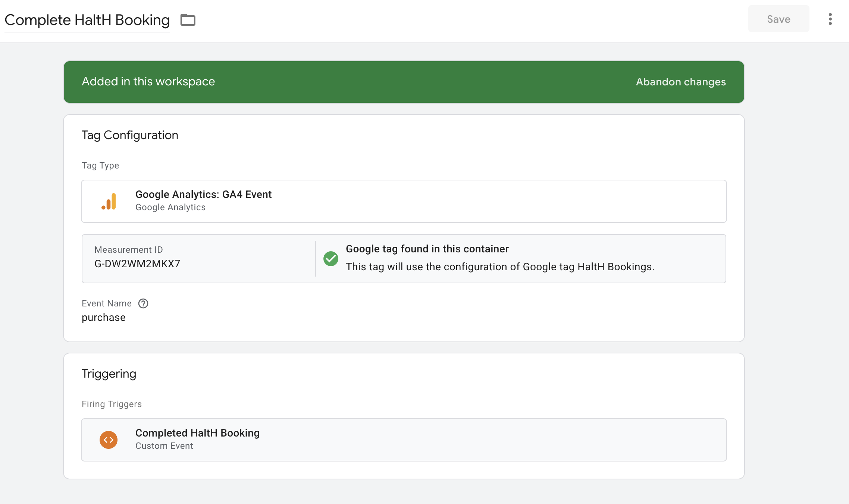Open the Completed HaltH Booking trigger

click(x=404, y=440)
